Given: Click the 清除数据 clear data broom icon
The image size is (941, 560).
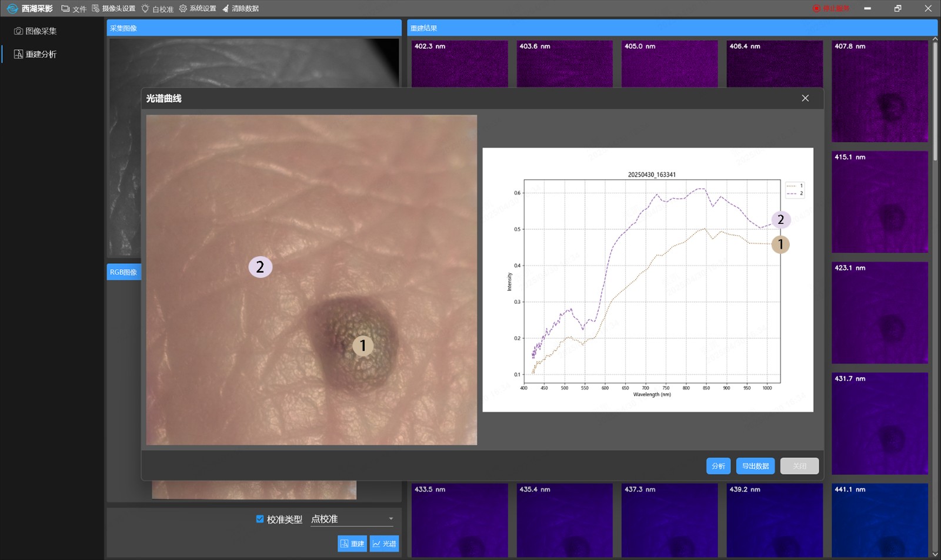Looking at the screenshot, I should pos(225,9).
